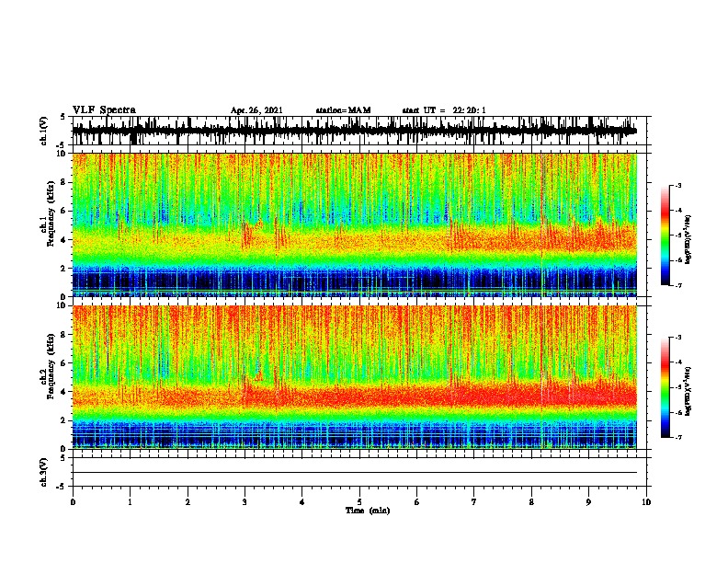Click time axis tick label "7"

(x=474, y=501)
